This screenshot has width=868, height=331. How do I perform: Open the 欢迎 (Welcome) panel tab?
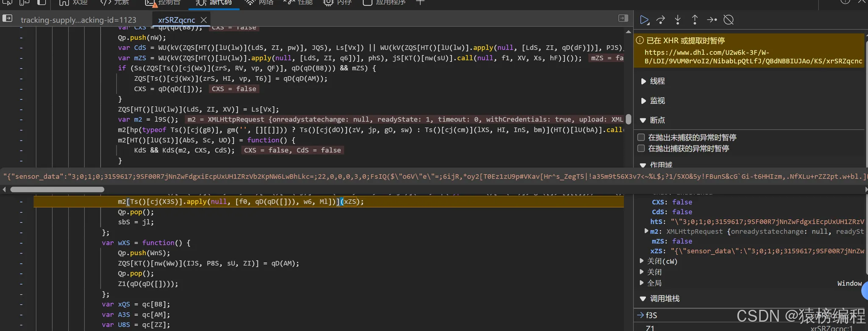point(73,3)
